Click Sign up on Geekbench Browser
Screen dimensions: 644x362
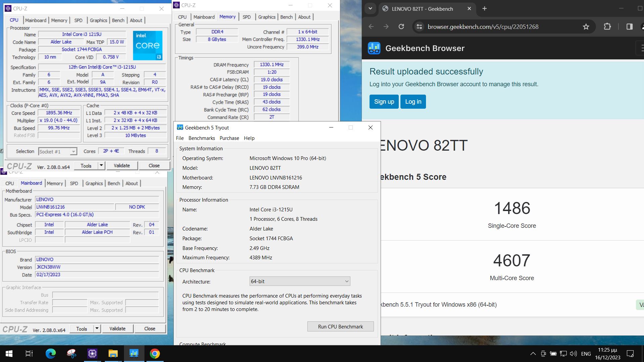(384, 102)
